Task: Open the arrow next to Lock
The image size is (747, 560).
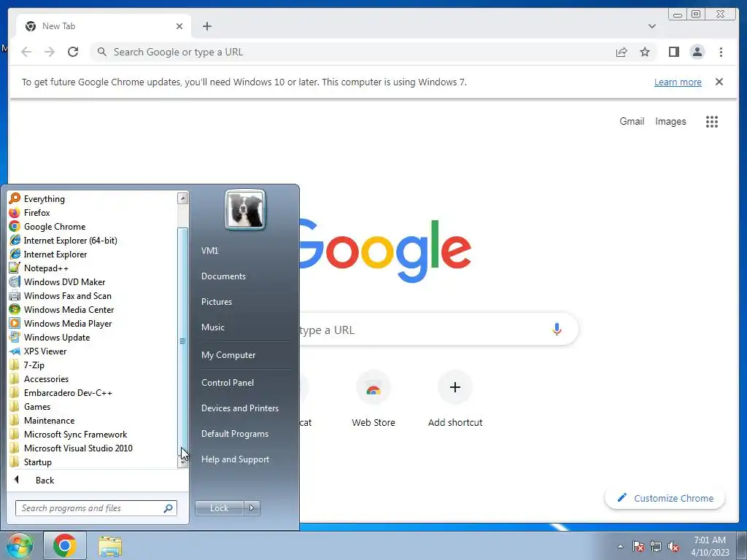Action: 252,508
